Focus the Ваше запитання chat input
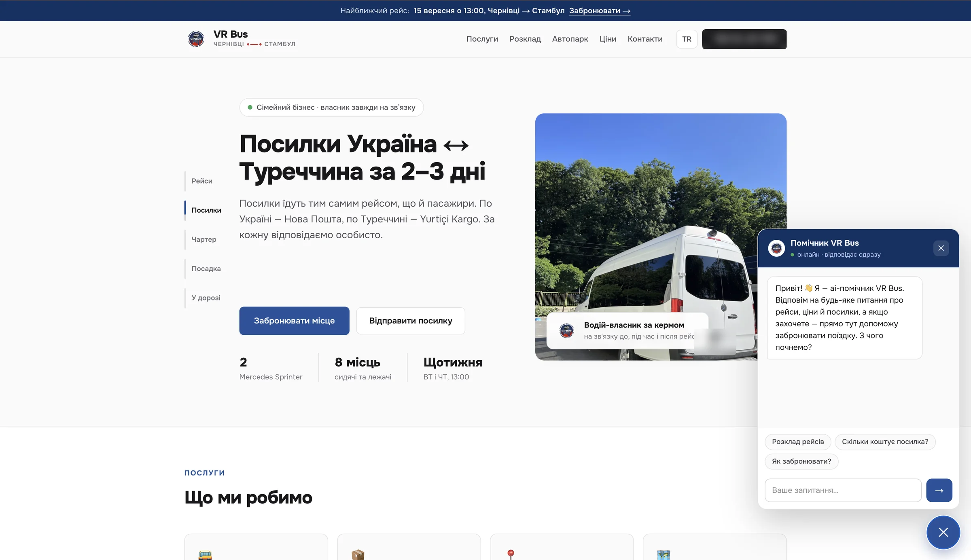Screen dimensions: 971x560 tap(843, 490)
